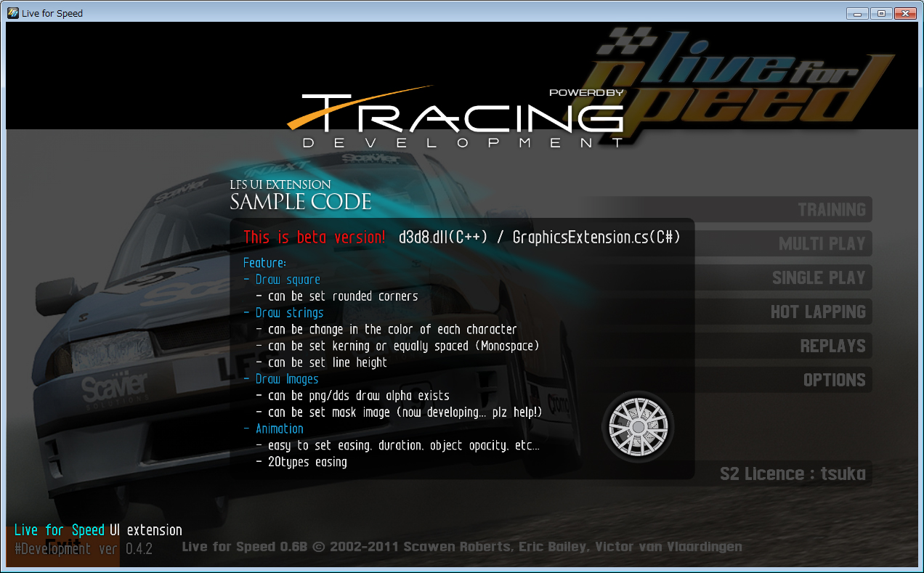Image resolution: width=924 pixels, height=573 pixels.
Task: Click 'can be png/dds draw alpha exists' line
Action: pos(353,396)
